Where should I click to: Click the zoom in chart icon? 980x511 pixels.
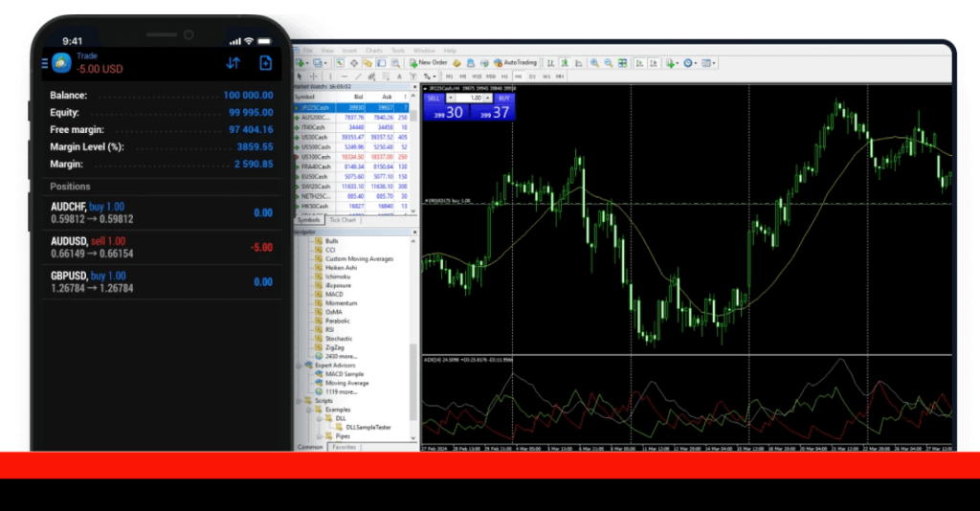pyautogui.click(x=594, y=63)
